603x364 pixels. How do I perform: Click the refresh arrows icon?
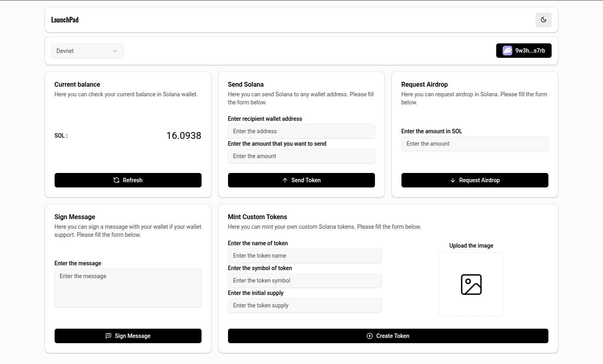coord(116,180)
